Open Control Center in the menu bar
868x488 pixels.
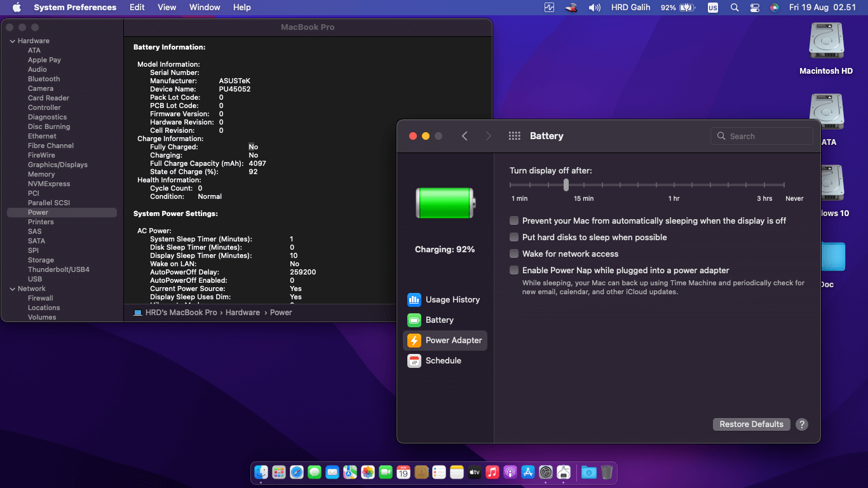755,8
